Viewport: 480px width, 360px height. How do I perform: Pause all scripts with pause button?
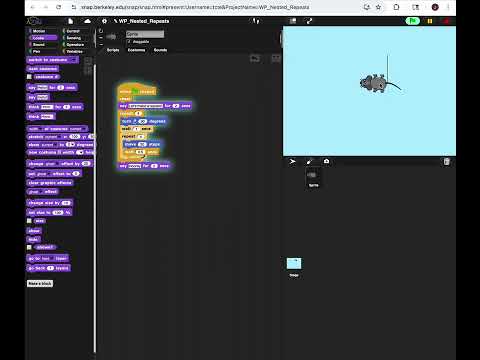[x=430, y=21]
